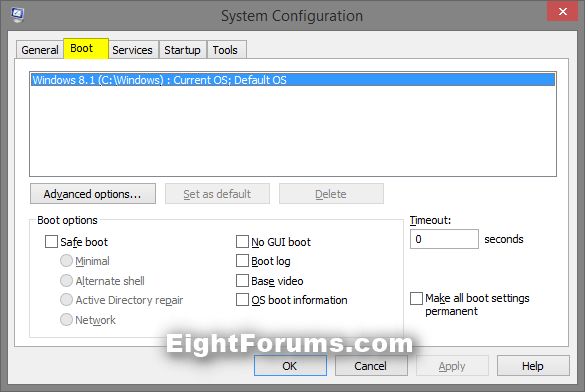This screenshot has height=392, width=585.
Task: Click the Cancel button
Action: [x=371, y=366]
